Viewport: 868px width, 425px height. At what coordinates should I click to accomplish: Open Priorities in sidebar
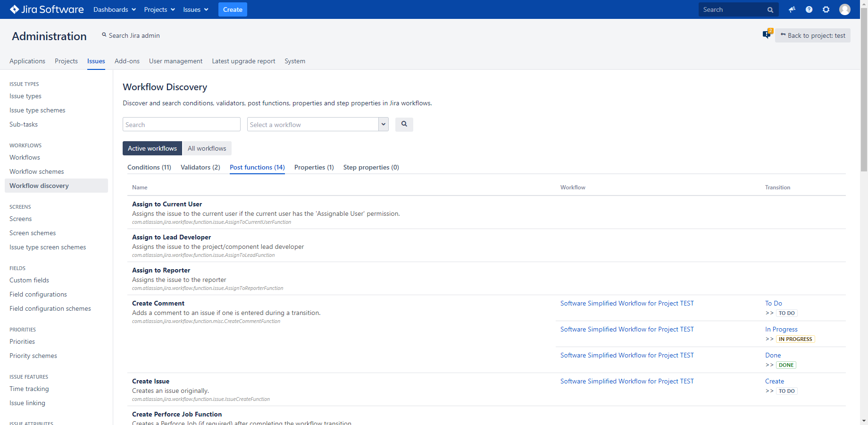[22, 341]
